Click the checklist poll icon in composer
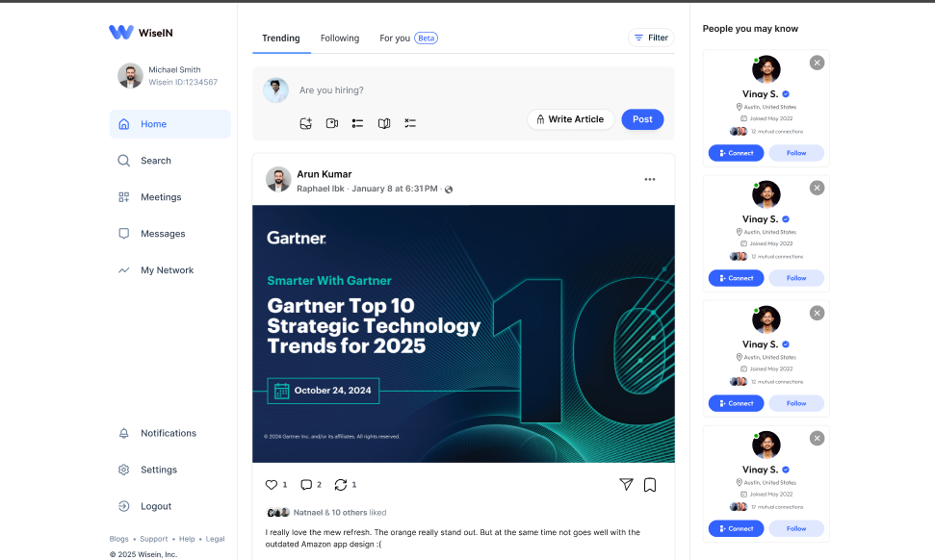 tap(410, 123)
